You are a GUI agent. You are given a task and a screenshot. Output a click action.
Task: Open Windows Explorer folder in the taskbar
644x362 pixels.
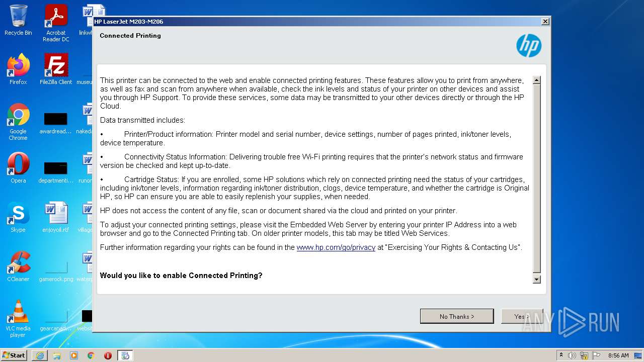tap(57, 355)
